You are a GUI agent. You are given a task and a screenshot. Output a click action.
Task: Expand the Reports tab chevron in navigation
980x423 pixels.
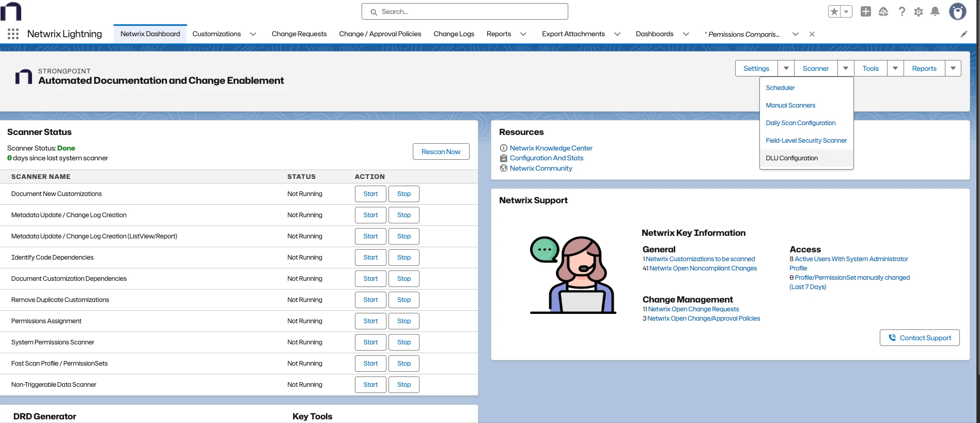[523, 34]
